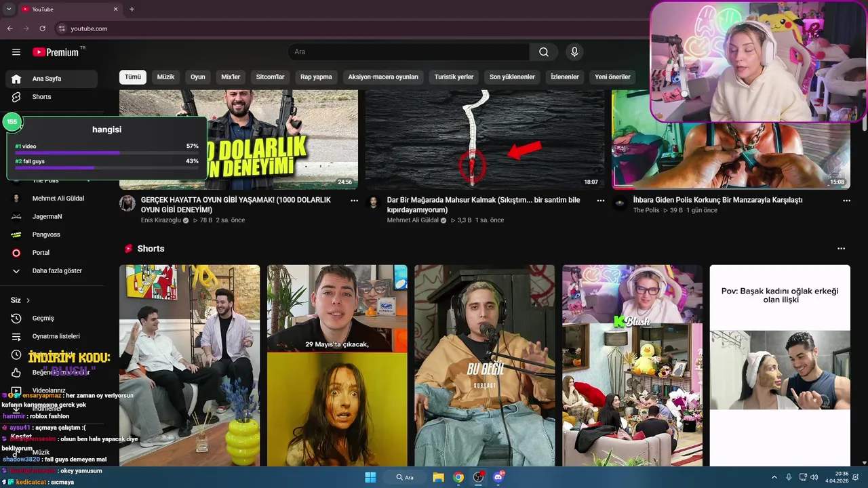Open the BU BEĞİL podcast short

point(485,365)
